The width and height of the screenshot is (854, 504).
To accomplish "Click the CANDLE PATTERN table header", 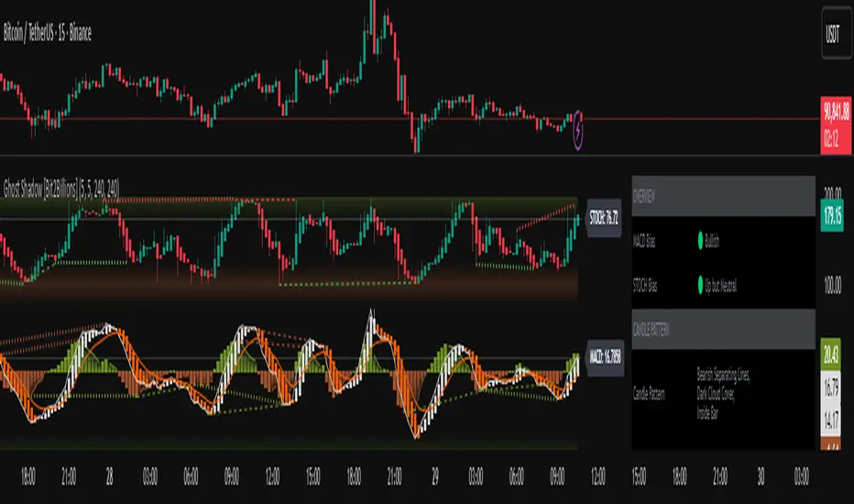I will [723, 329].
